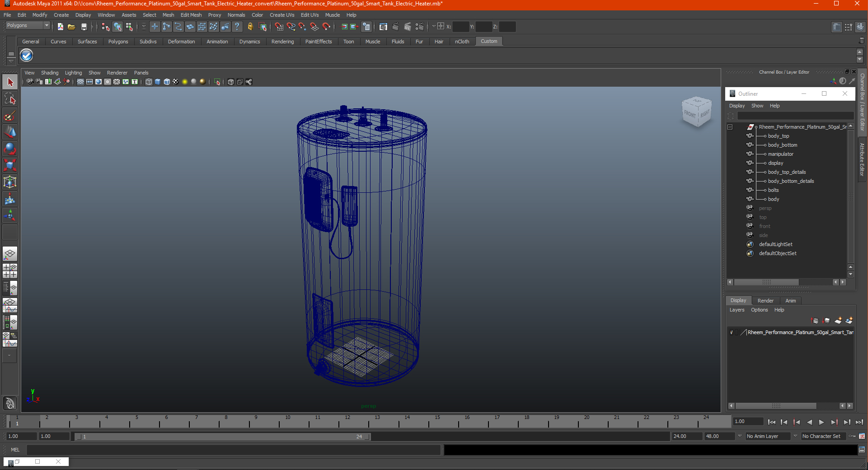Click the single perspective layout icon

10,254
